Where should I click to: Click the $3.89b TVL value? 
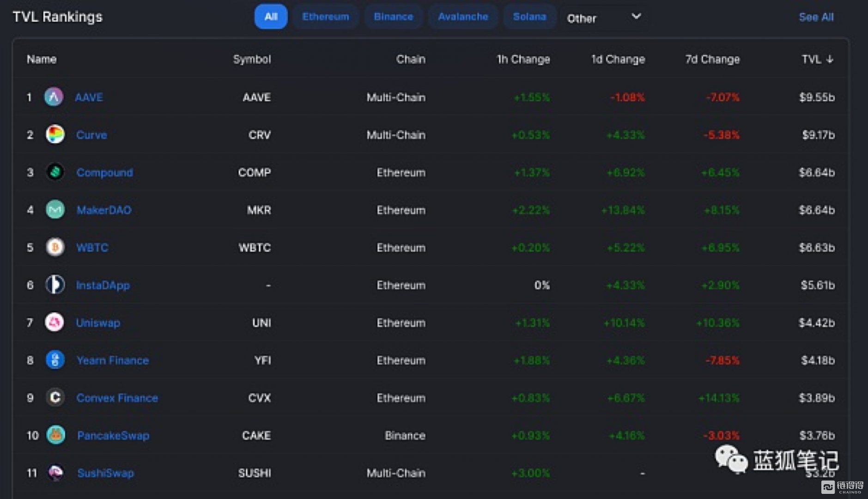click(x=817, y=398)
